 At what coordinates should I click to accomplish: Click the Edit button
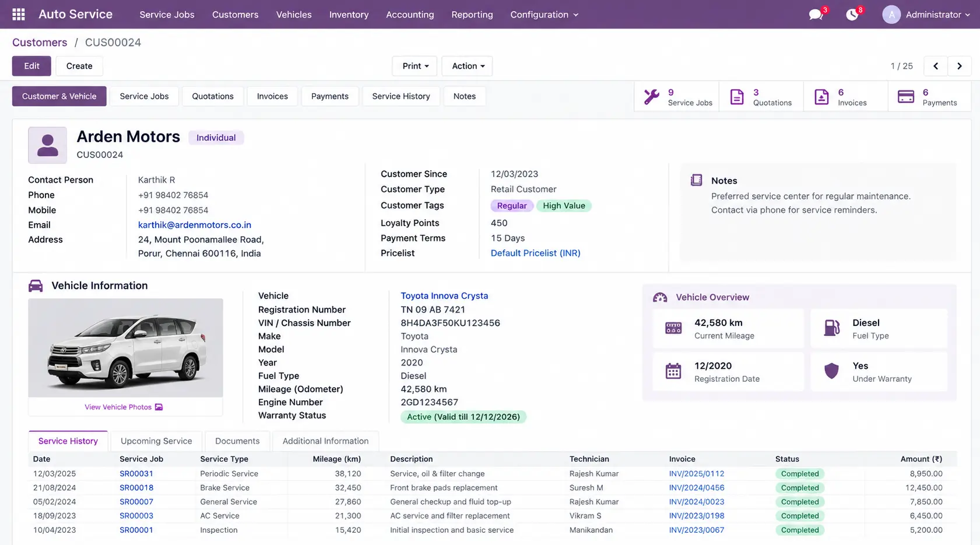click(x=31, y=66)
